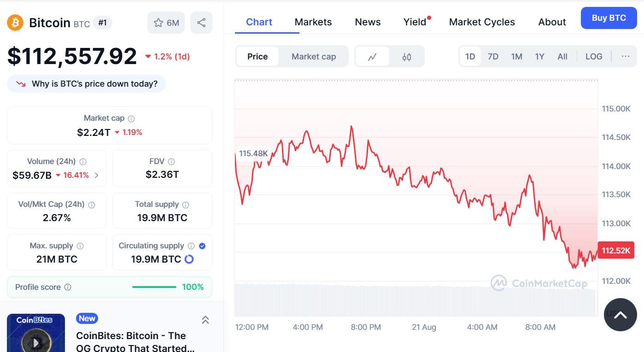Click the share icon

pyautogui.click(x=201, y=23)
